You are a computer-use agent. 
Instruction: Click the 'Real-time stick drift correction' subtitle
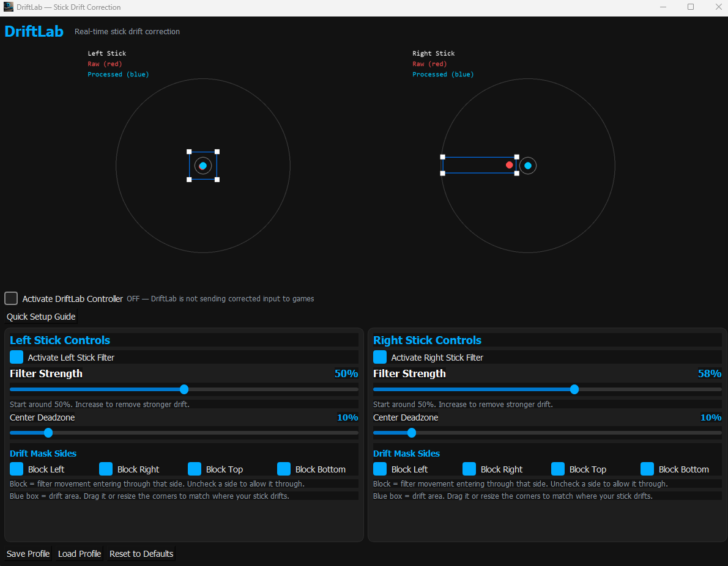(127, 32)
